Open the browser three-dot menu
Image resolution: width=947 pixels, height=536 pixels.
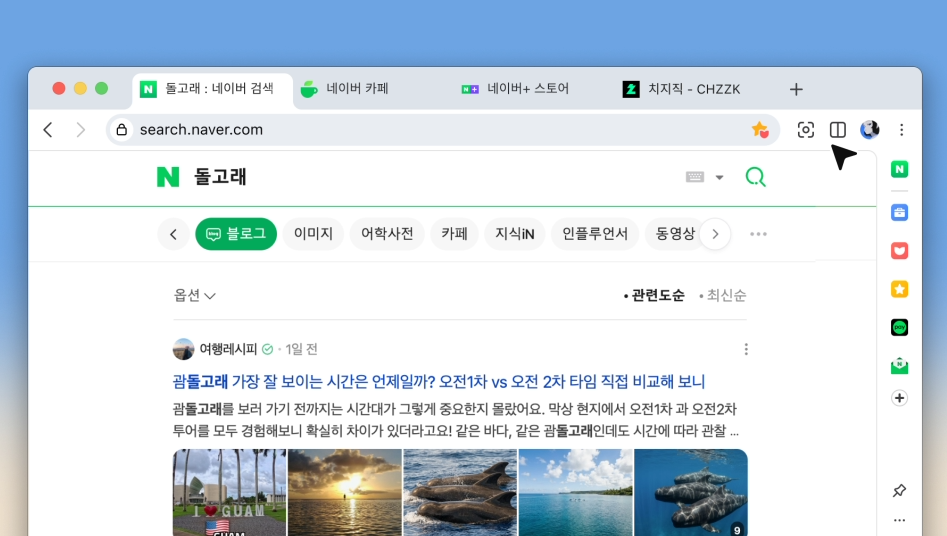click(x=902, y=129)
